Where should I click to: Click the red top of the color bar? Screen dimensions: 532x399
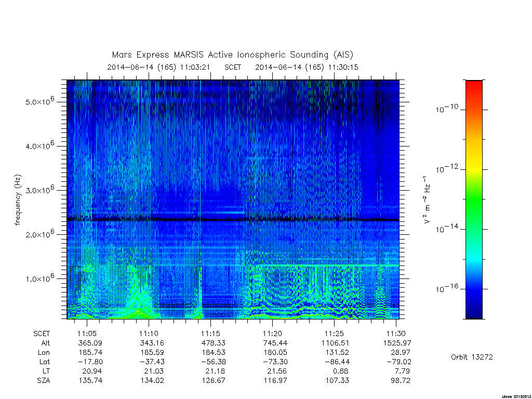[x=474, y=87]
